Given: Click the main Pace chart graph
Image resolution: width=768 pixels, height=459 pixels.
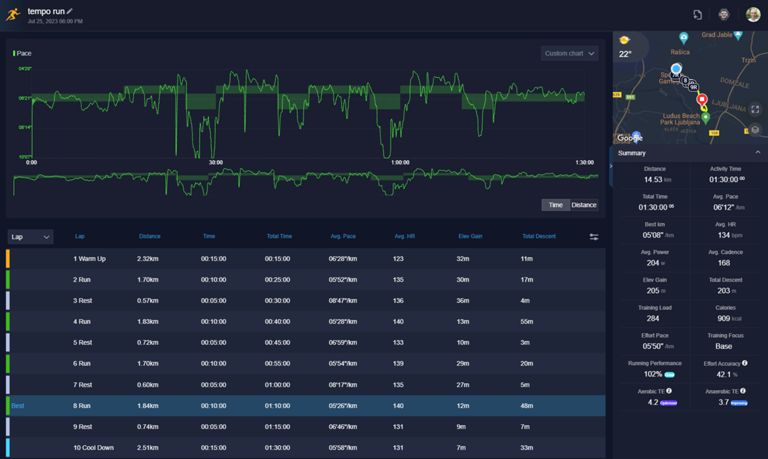Looking at the screenshot, I should [308, 114].
